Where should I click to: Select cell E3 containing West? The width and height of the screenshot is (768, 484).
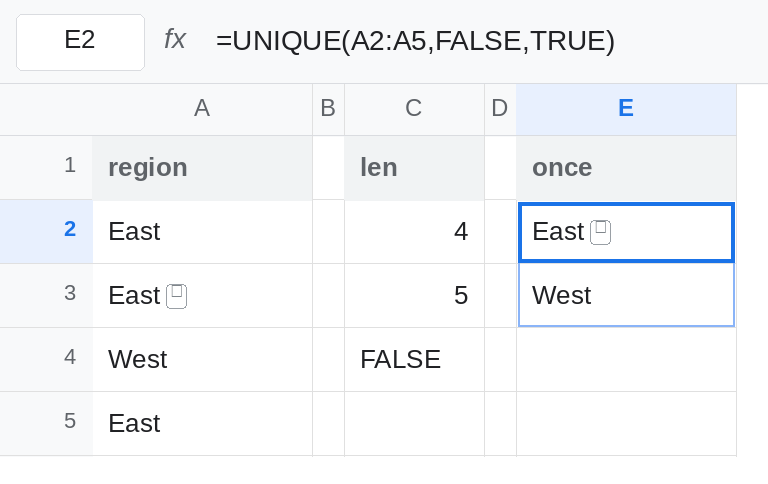tap(626, 296)
